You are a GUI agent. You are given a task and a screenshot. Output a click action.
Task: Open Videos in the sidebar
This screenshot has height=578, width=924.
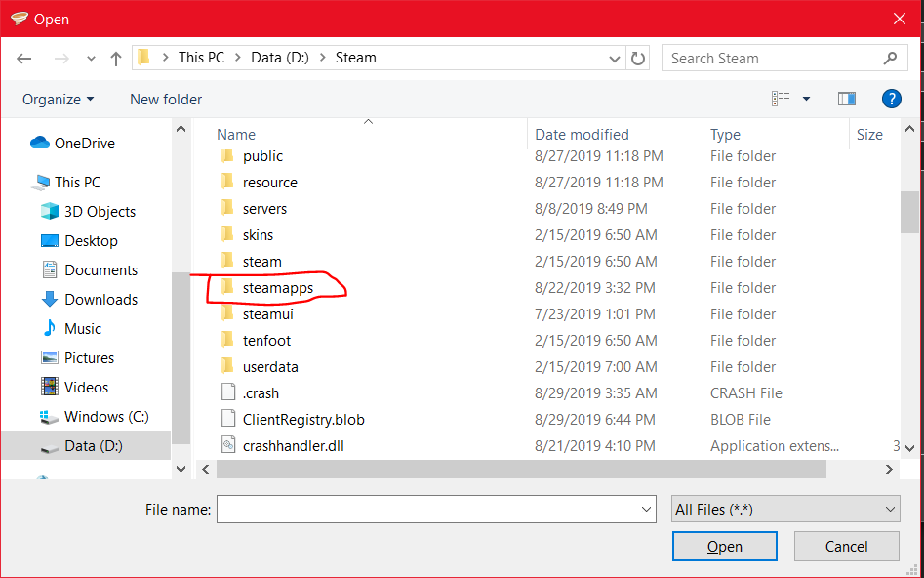[x=74, y=388]
